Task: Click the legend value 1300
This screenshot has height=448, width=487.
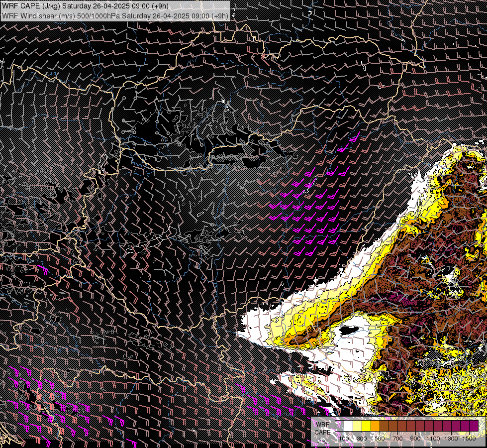Action: tap(451, 439)
